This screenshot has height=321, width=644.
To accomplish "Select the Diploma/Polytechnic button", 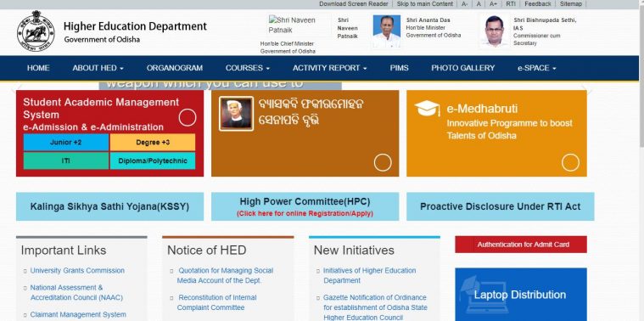I will (153, 160).
